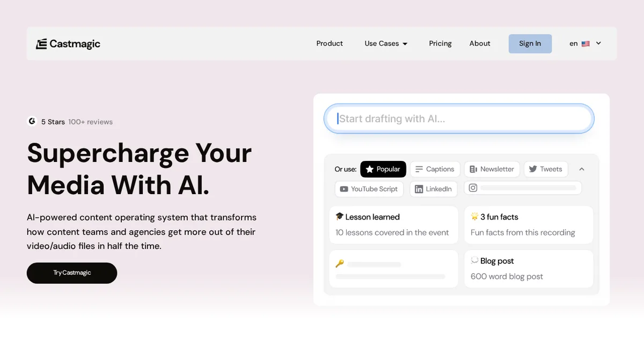This screenshot has width=644, height=338.
Task: Click the YouTube play icon
Action: tap(344, 189)
